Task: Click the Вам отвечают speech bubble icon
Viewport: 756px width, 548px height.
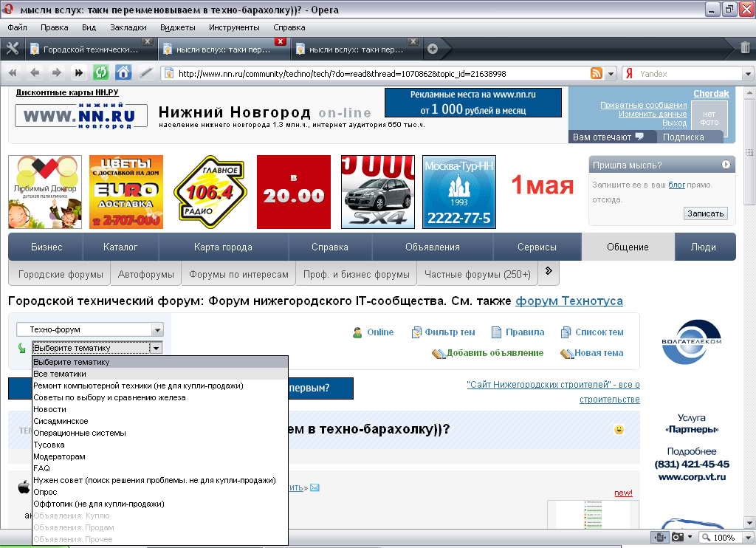Action: pyautogui.click(x=639, y=137)
